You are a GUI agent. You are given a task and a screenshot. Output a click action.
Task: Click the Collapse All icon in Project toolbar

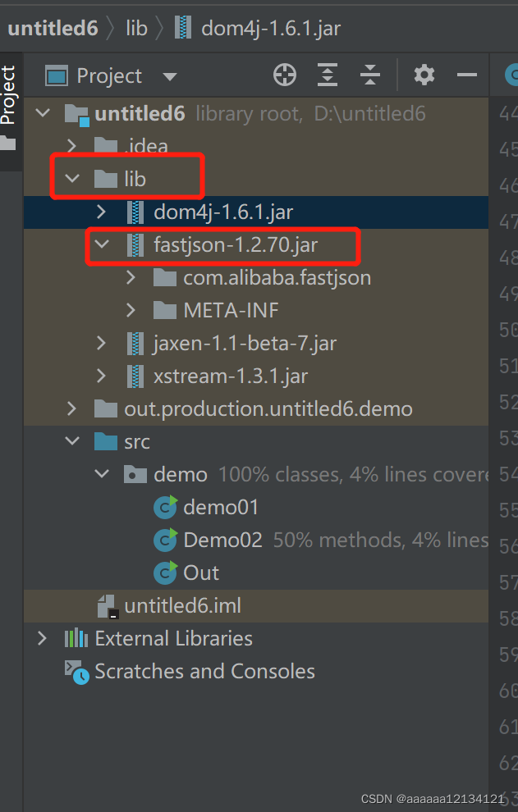[370, 75]
